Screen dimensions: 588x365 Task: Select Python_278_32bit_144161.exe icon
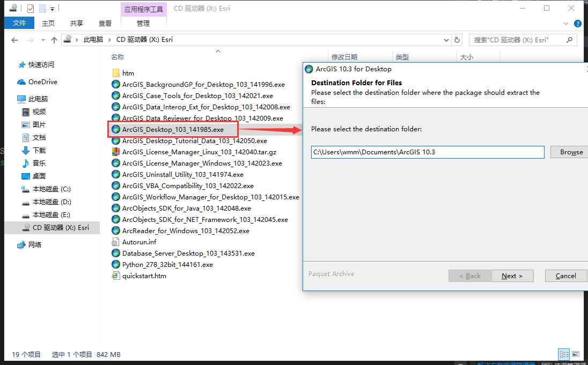pyautogui.click(x=116, y=264)
